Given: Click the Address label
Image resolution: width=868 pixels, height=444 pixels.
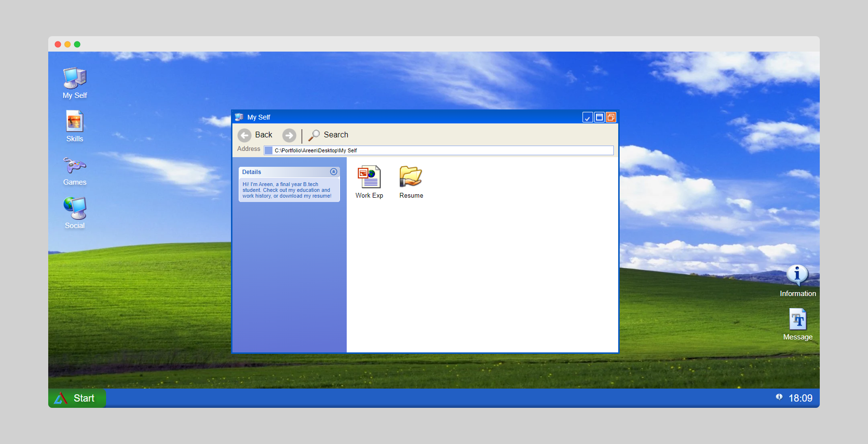Looking at the screenshot, I should [249, 149].
